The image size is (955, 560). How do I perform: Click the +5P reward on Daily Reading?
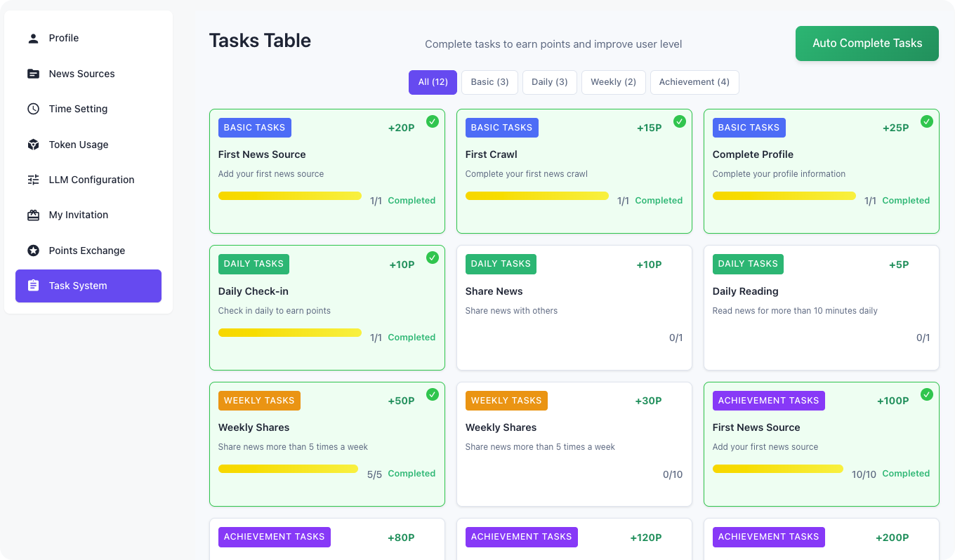coord(899,265)
